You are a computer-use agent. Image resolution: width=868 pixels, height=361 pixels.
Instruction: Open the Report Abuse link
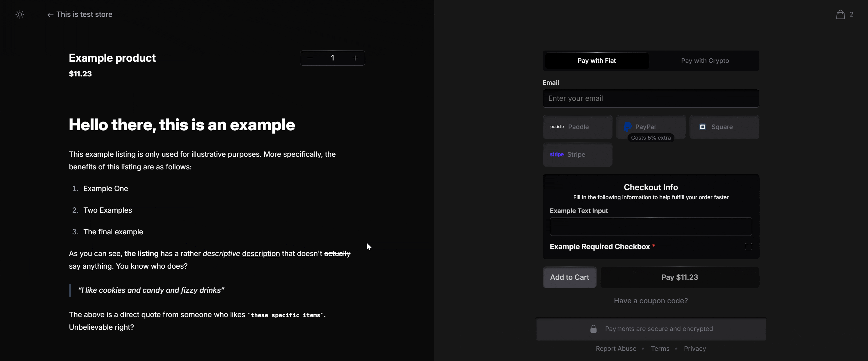tap(615, 349)
